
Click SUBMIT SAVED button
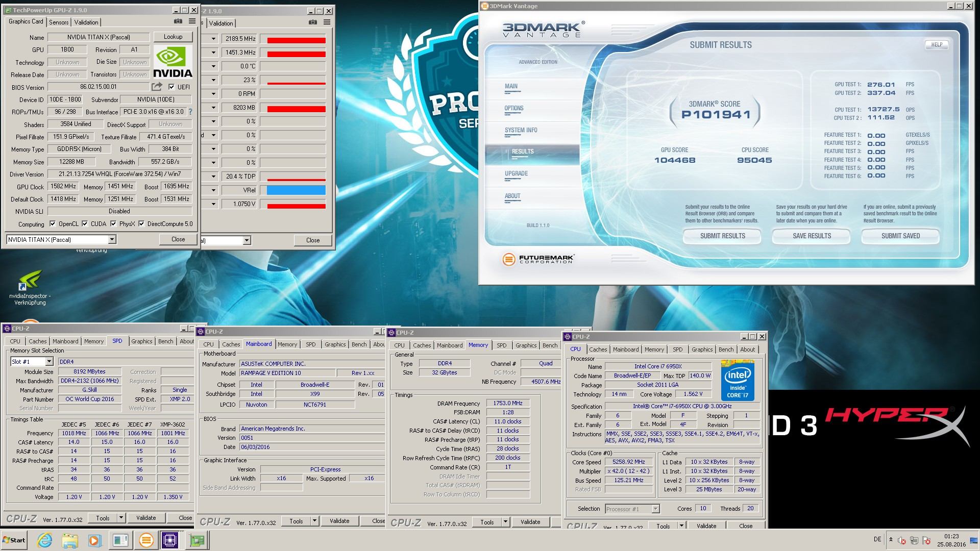[900, 236]
